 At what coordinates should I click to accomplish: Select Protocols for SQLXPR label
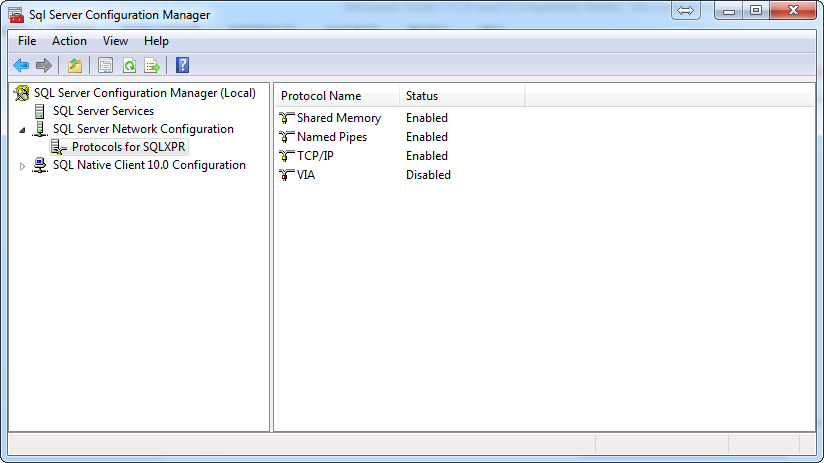tap(128, 147)
